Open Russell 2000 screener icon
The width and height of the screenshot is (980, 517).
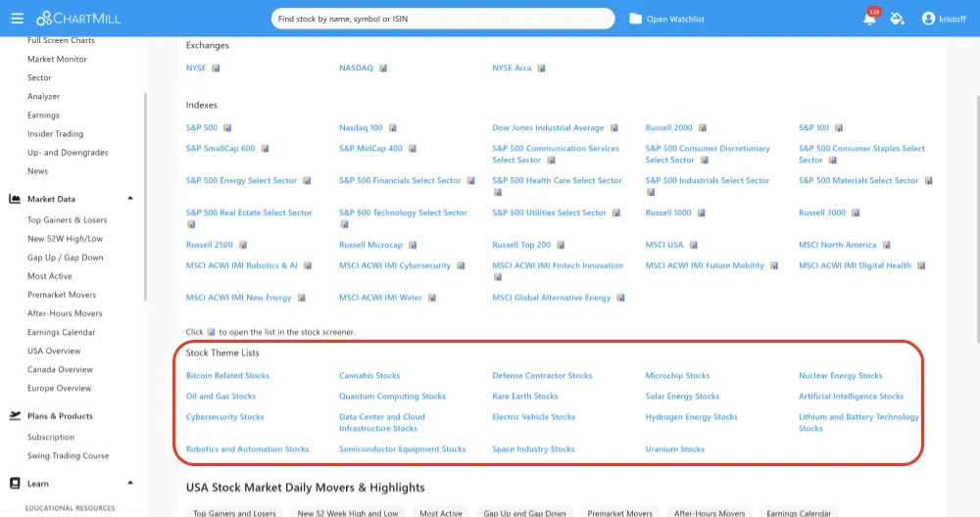(703, 128)
